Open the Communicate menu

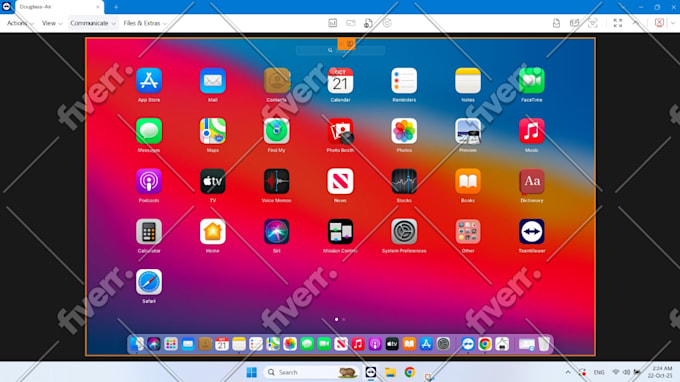click(93, 23)
